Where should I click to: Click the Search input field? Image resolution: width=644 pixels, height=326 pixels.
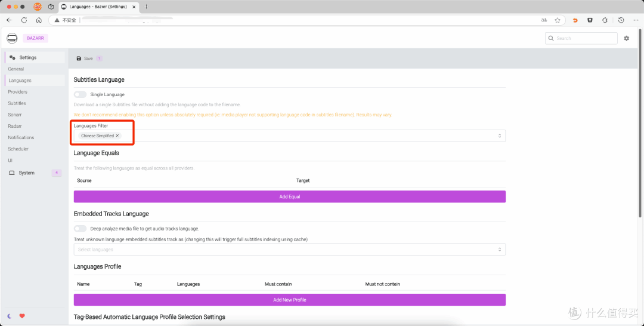pos(581,38)
